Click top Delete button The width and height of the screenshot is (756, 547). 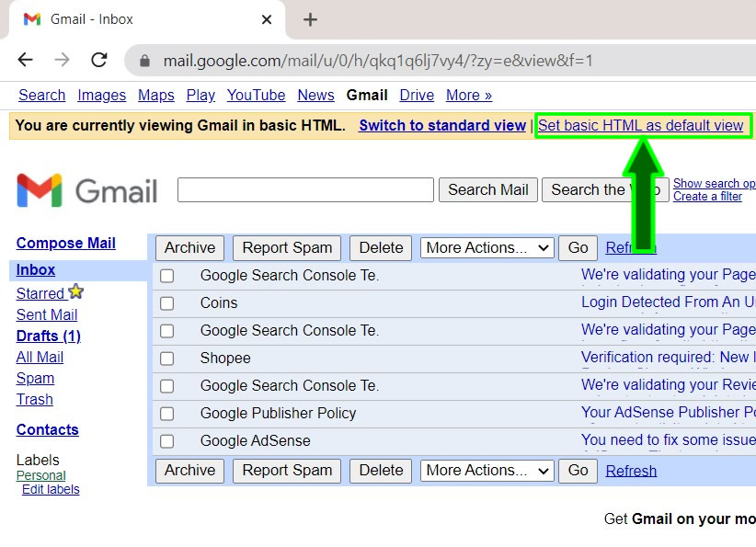coord(381,247)
